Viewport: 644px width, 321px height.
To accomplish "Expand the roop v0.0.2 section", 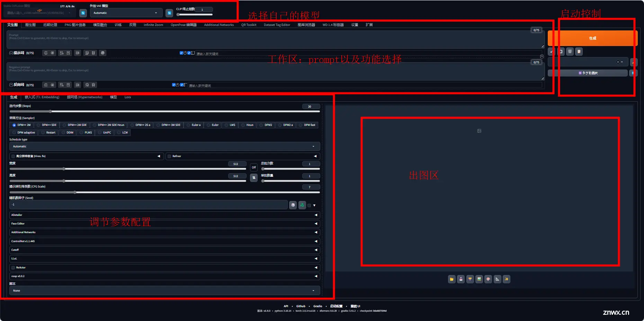I will coord(164,276).
